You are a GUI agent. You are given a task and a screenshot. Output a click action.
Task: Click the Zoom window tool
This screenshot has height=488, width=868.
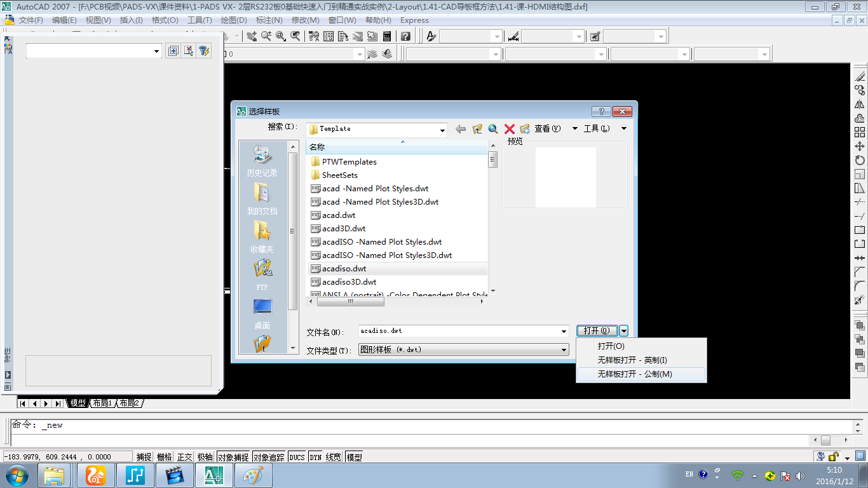tap(281, 37)
